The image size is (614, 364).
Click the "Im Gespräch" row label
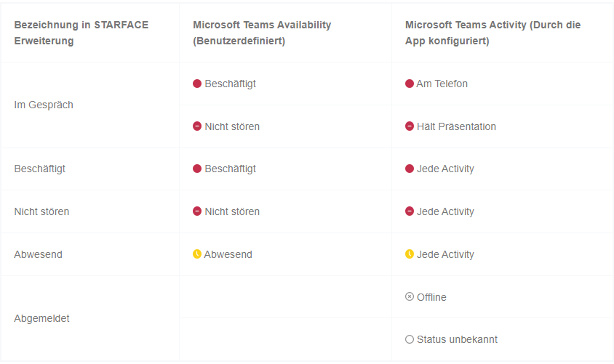click(x=44, y=105)
